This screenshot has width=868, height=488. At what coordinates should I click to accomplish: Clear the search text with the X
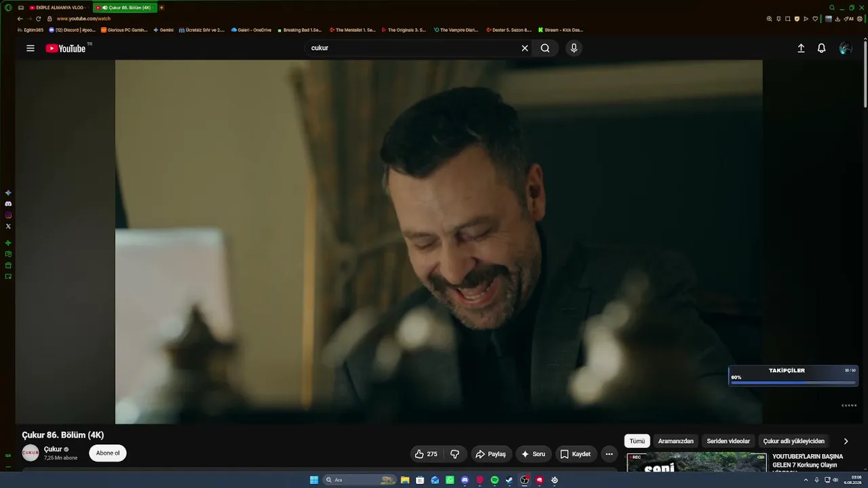(524, 48)
